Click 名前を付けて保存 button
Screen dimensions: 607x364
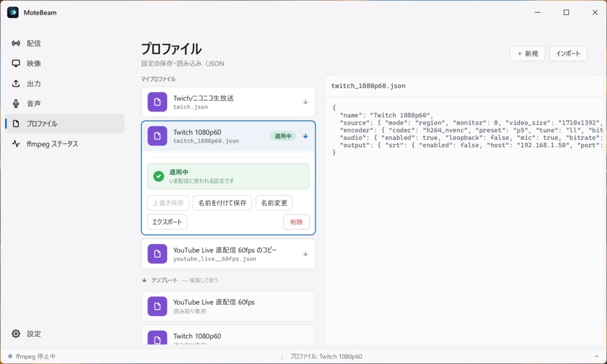coord(222,203)
